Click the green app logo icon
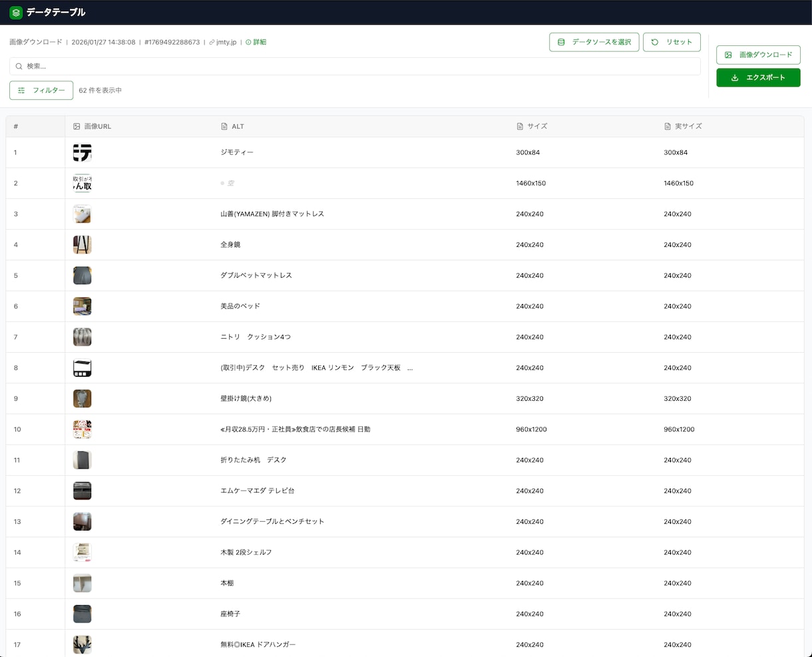This screenshot has height=657, width=812. (x=16, y=12)
